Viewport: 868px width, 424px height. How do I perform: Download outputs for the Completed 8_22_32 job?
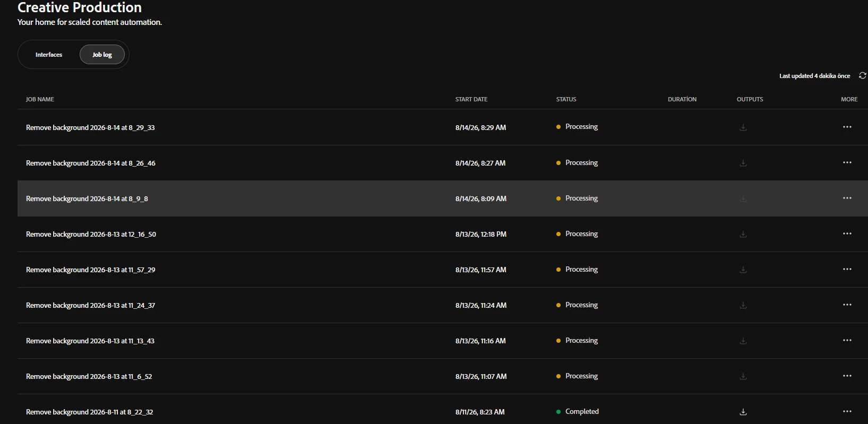(x=743, y=412)
